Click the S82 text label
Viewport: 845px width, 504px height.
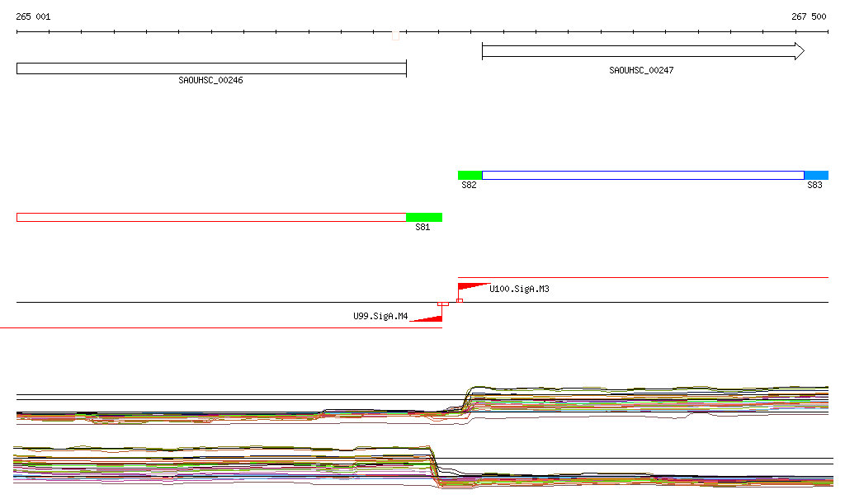pyautogui.click(x=469, y=186)
